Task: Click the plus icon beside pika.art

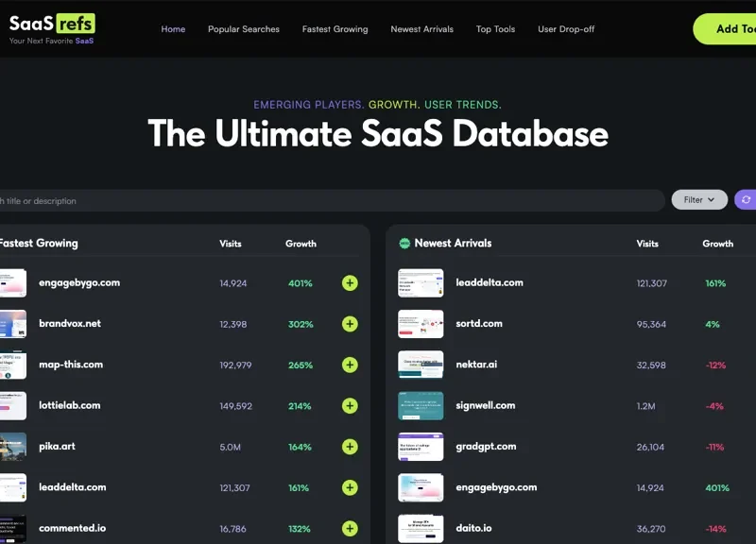Action: coord(350,447)
